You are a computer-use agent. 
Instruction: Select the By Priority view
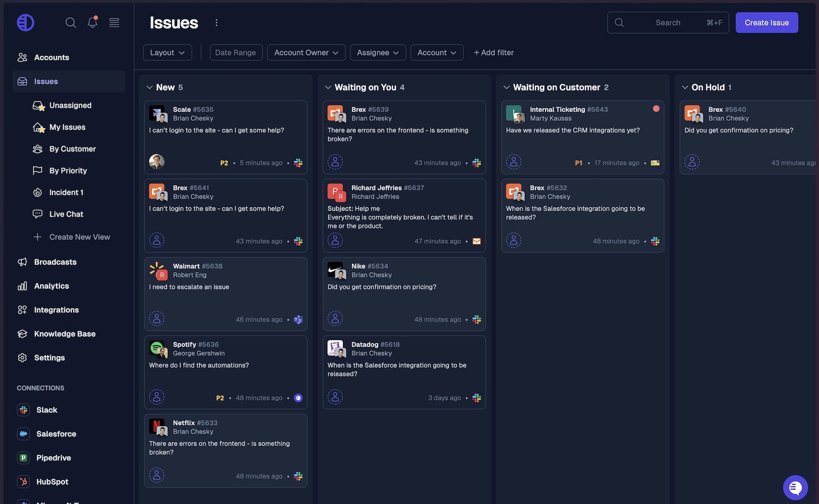(68, 171)
